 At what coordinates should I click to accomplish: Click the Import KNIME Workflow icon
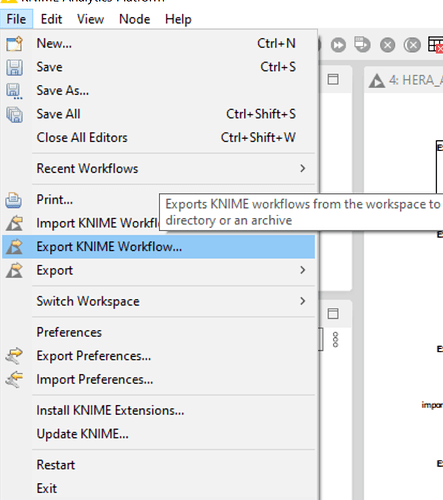pos(14,223)
